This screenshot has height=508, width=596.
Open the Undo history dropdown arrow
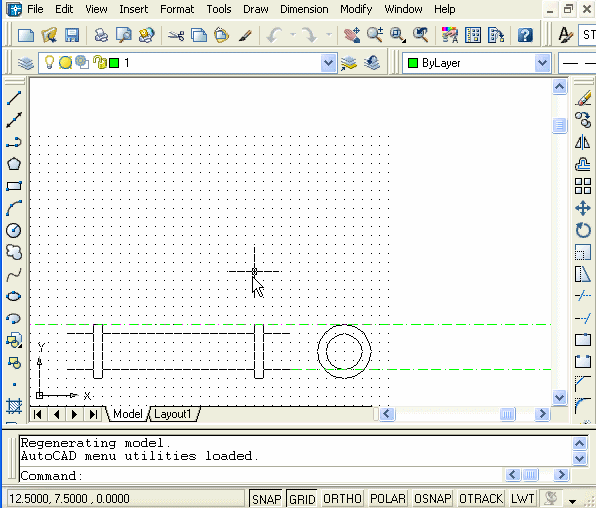tap(293, 35)
